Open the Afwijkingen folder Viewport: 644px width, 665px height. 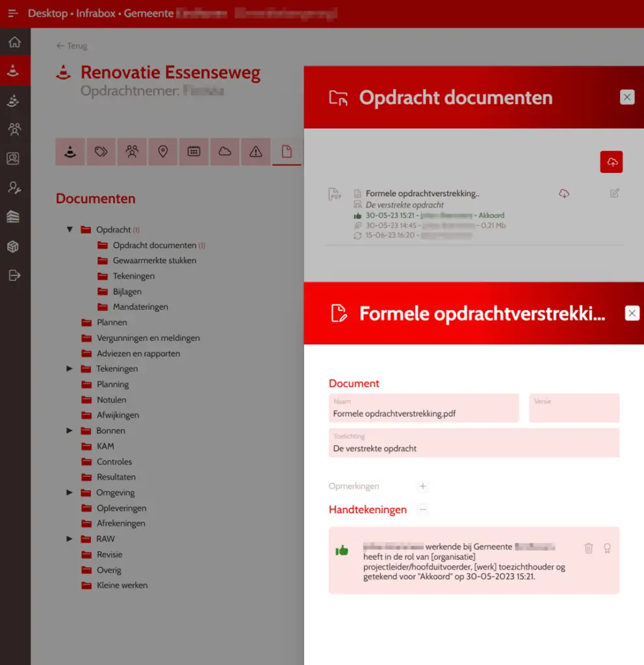pos(110,415)
